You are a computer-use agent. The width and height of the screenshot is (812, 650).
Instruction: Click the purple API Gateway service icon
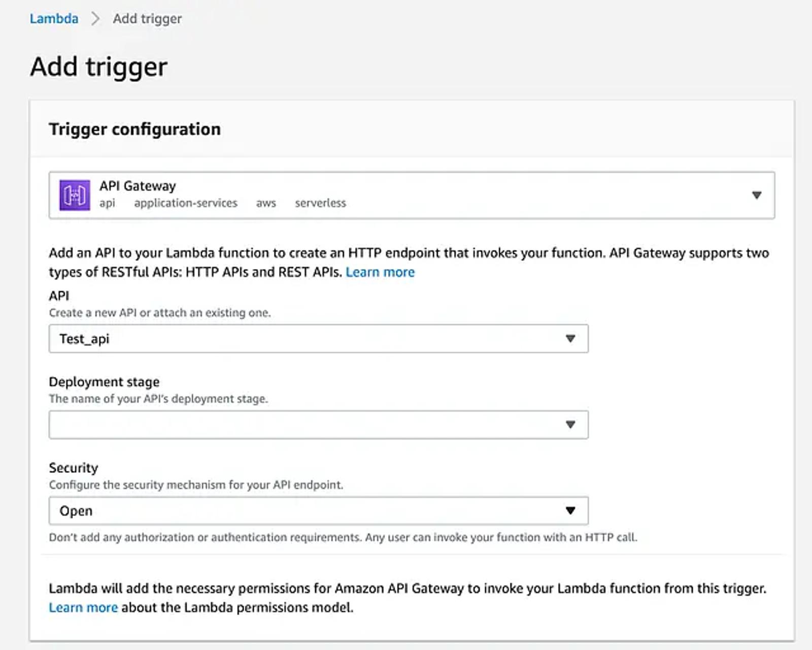(x=75, y=195)
